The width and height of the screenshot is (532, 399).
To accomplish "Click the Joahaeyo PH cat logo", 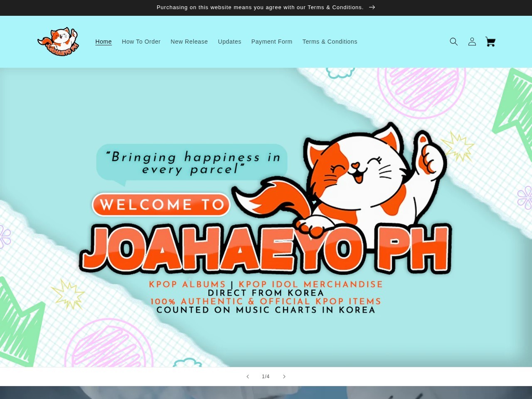I will 58,41.
